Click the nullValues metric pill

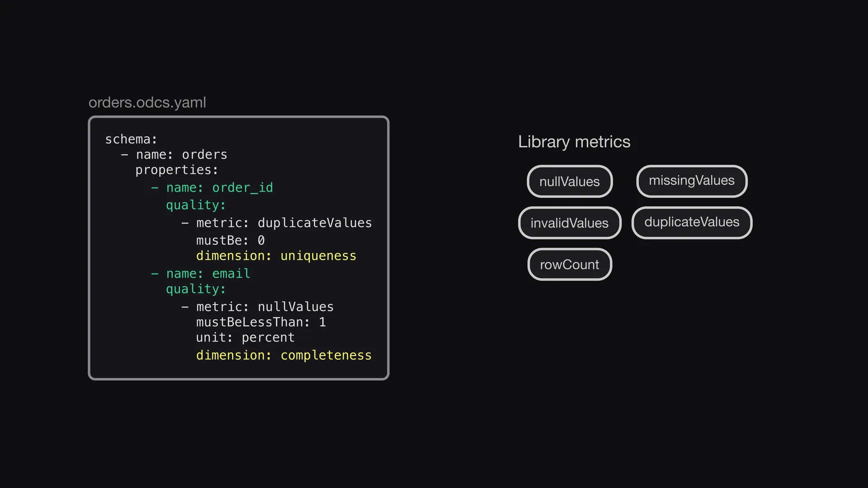[570, 181]
